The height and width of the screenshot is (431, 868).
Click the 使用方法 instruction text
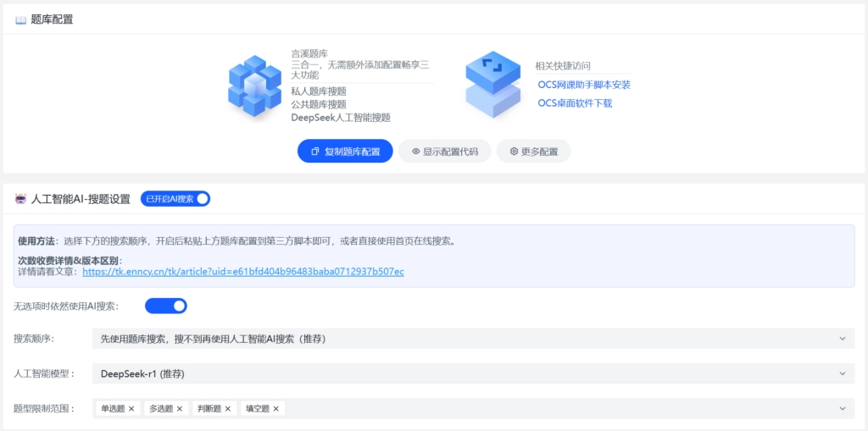pos(237,241)
